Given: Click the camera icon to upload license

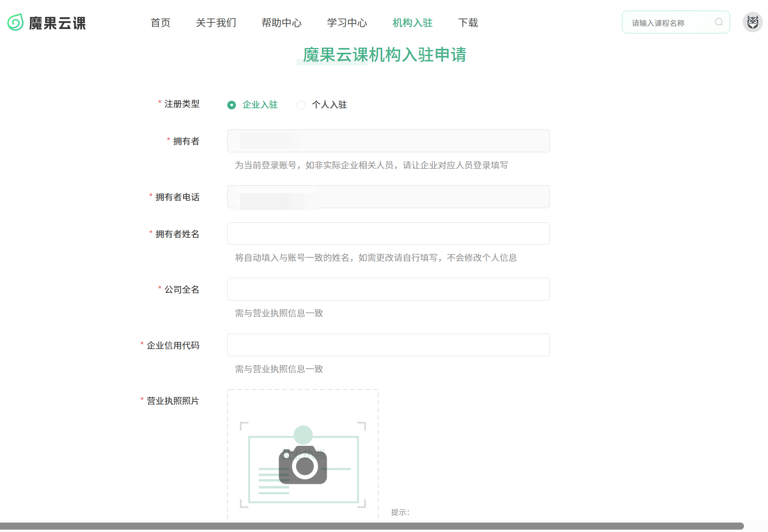Looking at the screenshot, I should [x=303, y=465].
